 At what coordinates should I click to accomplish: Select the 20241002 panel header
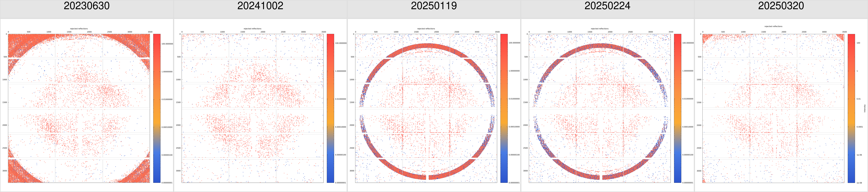(x=260, y=9)
